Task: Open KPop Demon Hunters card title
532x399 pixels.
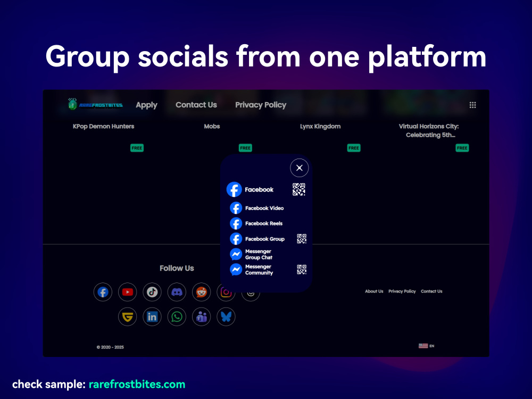Action: [104, 126]
